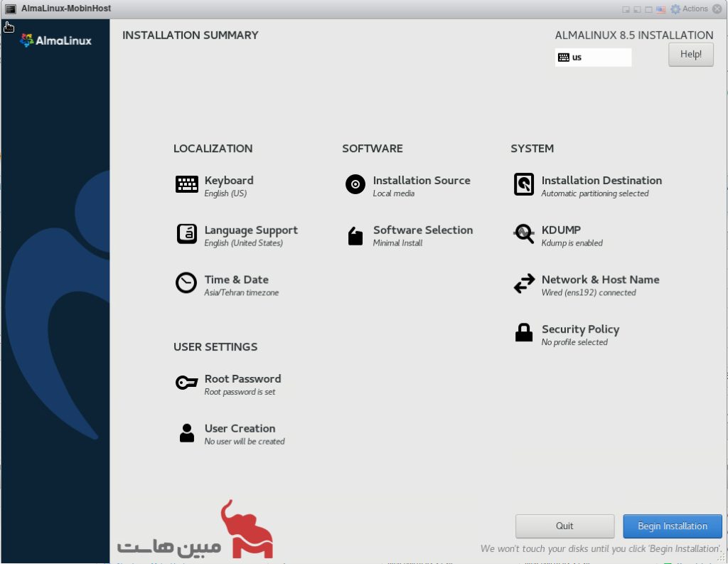
Task: Click the Help! button
Action: [691, 54]
